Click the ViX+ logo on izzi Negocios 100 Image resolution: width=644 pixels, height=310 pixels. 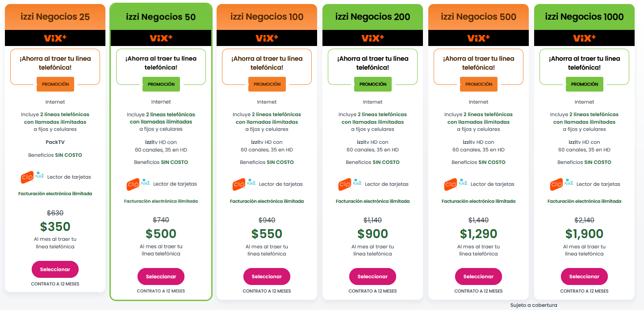pyautogui.click(x=267, y=38)
